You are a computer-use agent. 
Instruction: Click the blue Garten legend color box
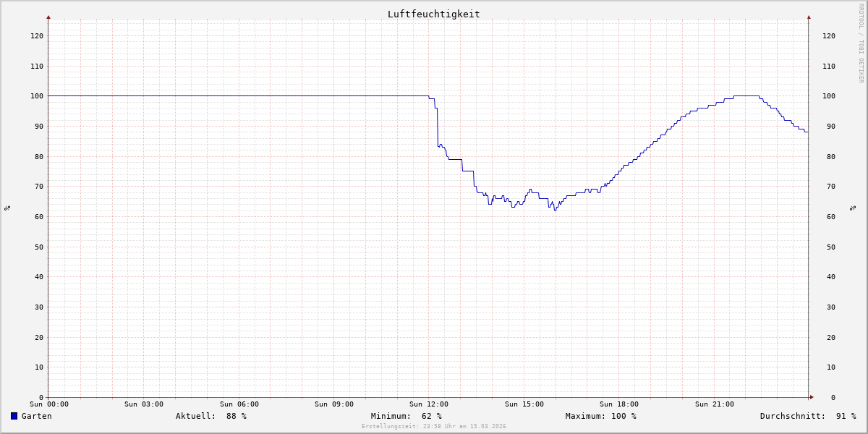pos(14,416)
